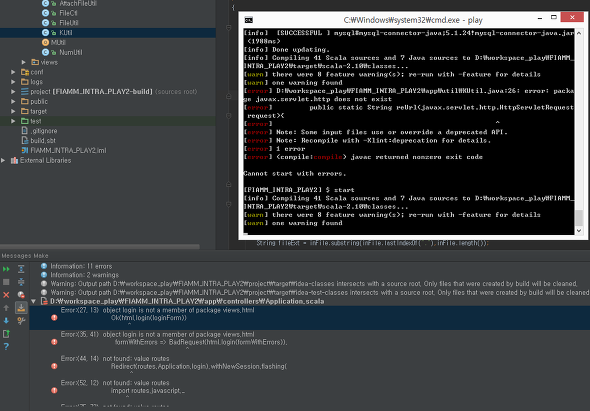590x411 pixels.
Task: Click project tree horizontal scrollbar
Action: [x=100, y=247]
